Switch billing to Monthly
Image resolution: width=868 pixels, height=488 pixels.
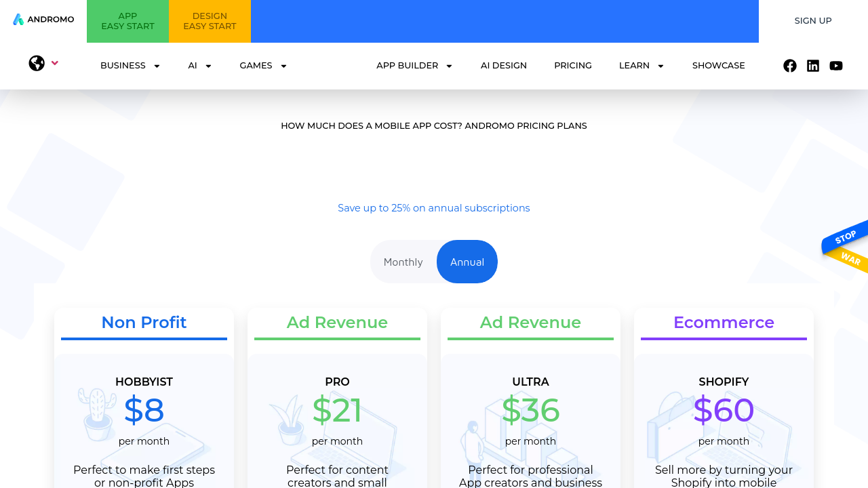[x=403, y=262]
